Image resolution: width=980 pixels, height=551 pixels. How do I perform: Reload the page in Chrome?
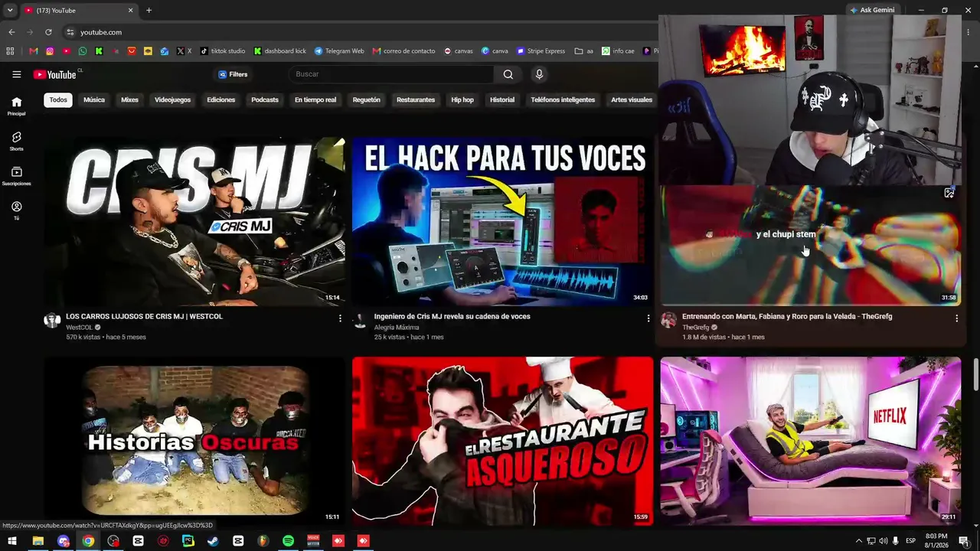(x=48, y=32)
